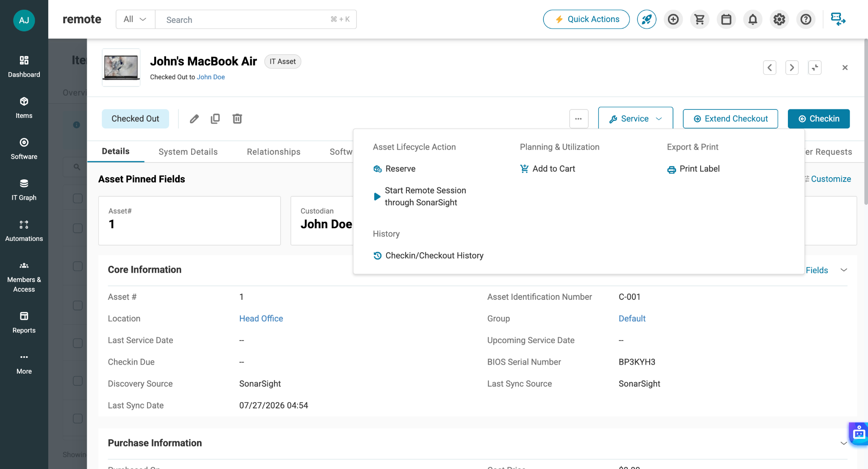Click the MacBook Air asset thumbnail
The width and height of the screenshot is (868, 469).
coord(121,68)
